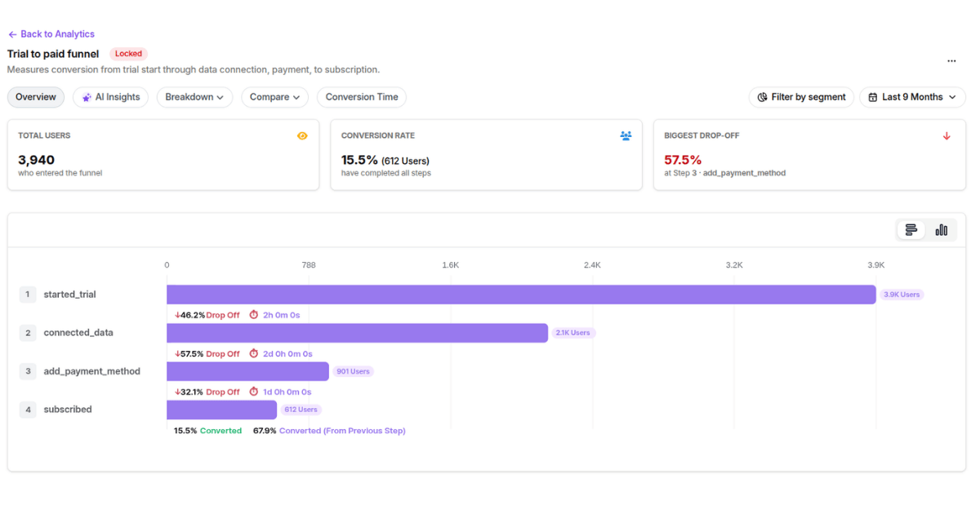Click the subscribed funnel bar
Viewport: 980px width, 514px height.
221,410
